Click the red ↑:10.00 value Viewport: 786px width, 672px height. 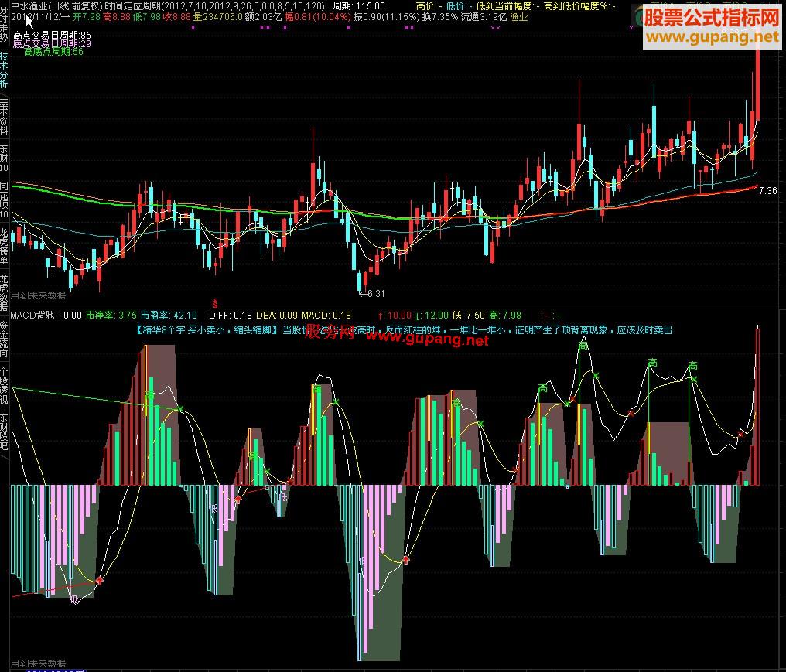[395, 316]
